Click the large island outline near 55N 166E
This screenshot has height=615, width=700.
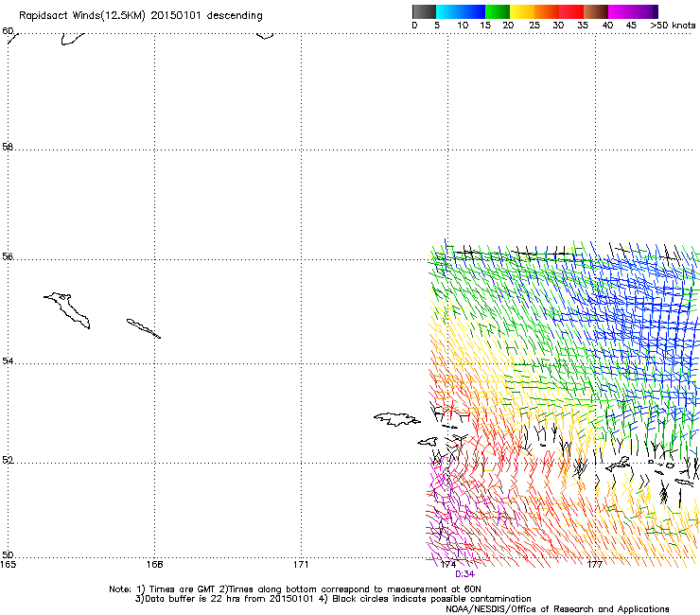pos(67,310)
